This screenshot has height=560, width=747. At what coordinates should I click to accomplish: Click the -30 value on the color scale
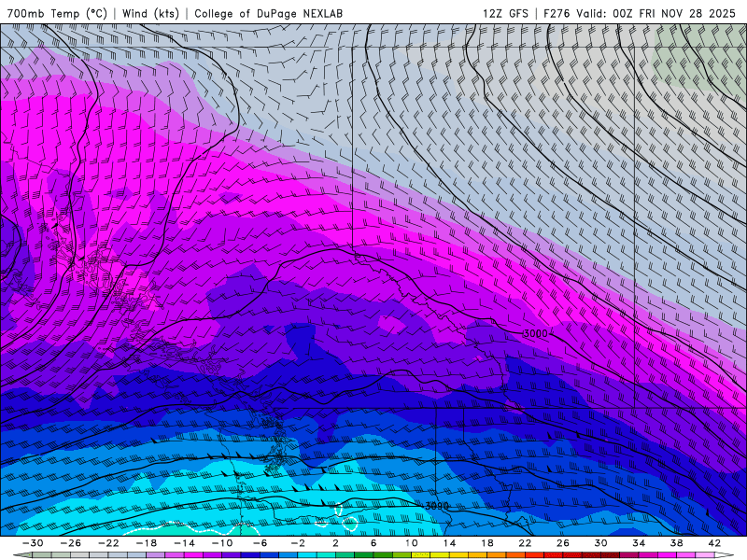coord(33,543)
